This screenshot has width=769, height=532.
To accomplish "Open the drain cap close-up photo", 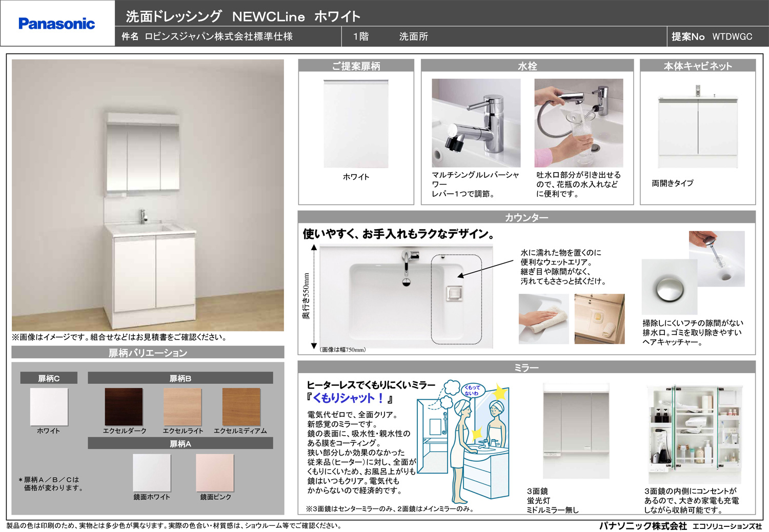I will pyautogui.click(x=670, y=287).
